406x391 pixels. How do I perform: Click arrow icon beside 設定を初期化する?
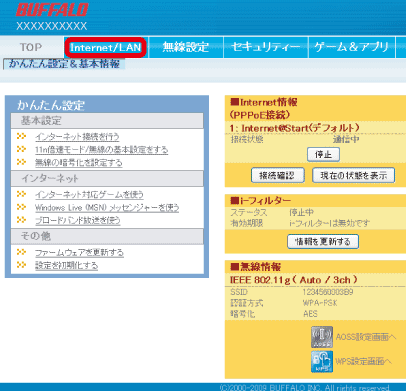click(21, 265)
